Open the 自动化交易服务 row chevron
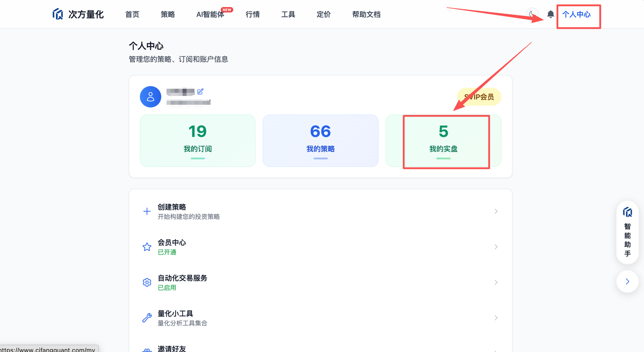Viewport: 644px width, 352px height. (496, 282)
